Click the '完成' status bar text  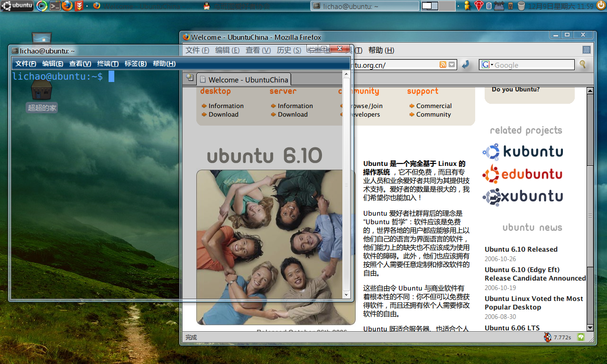191,337
